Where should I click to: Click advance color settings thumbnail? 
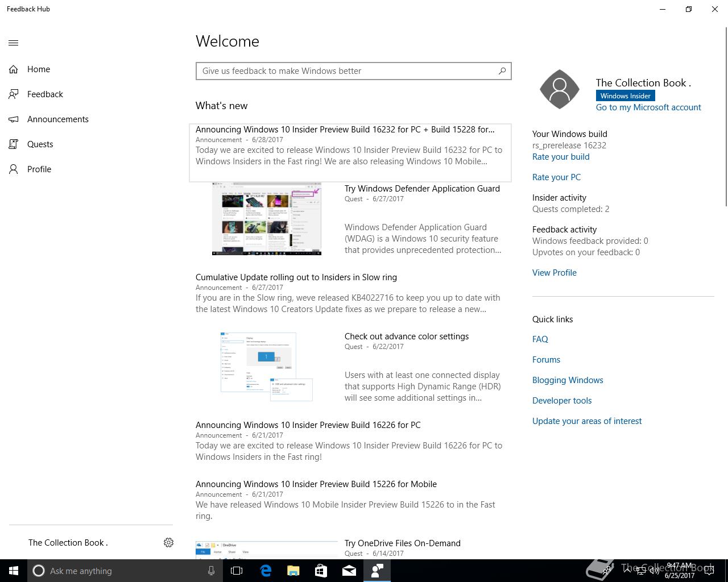click(x=267, y=367)
